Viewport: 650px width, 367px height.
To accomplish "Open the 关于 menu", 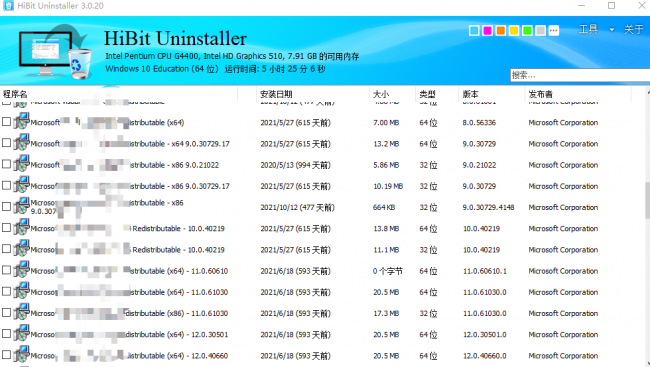I will coord(634,29).
